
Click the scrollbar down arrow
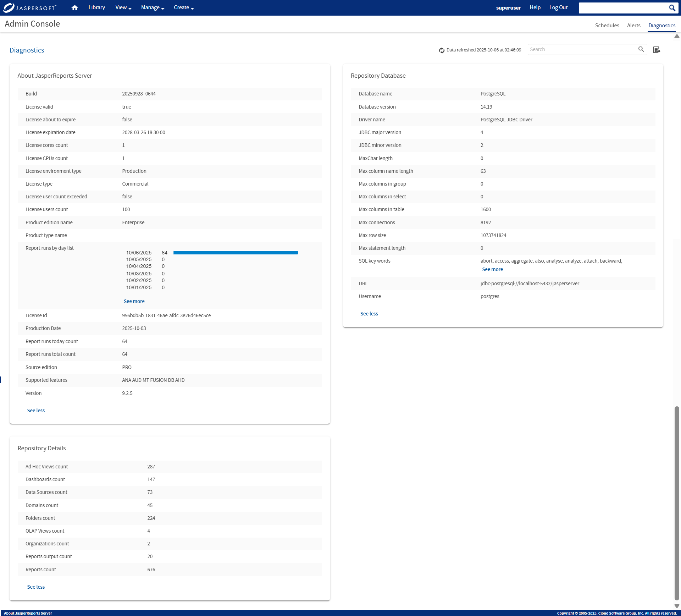click(x=677, y=606)
